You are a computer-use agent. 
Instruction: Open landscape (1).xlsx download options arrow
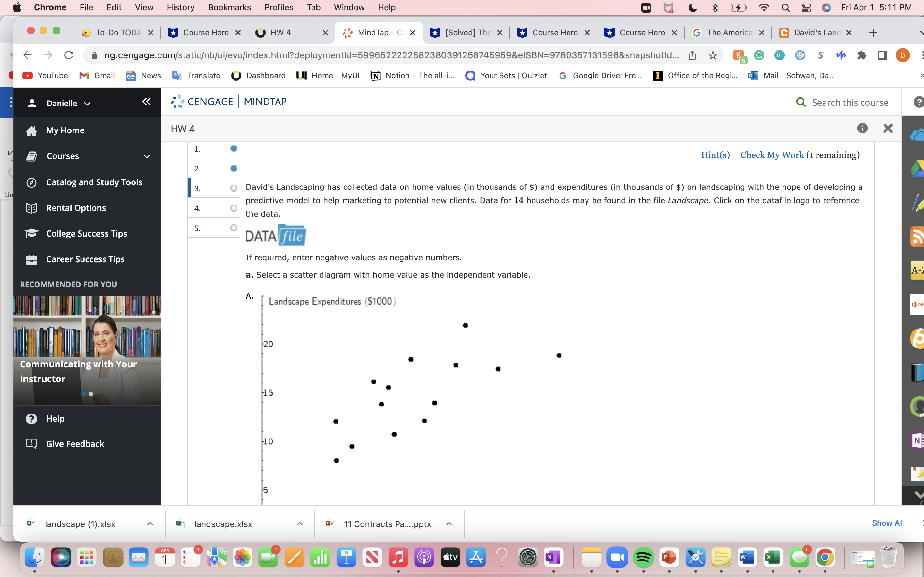[150, 524]
